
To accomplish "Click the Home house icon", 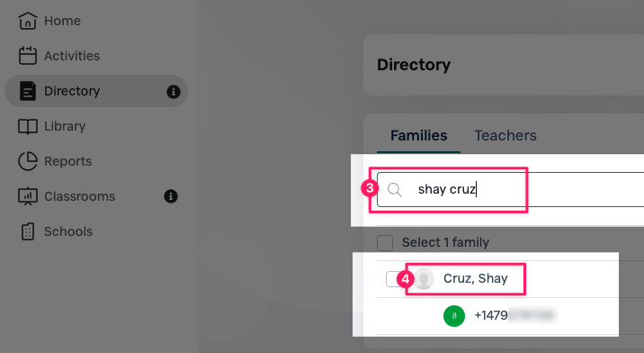I will [28, 21].
